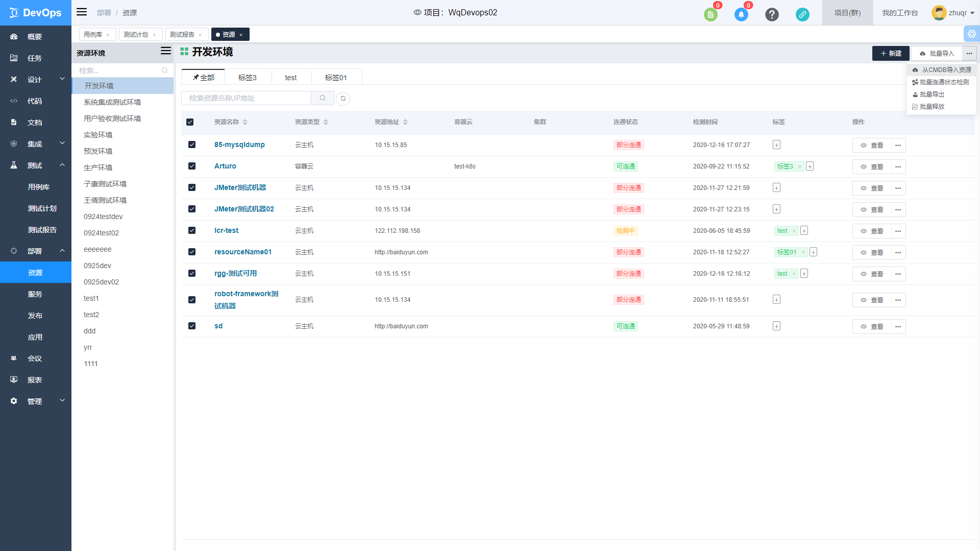Open the zhuqr user dropdown

pos(953,13)
